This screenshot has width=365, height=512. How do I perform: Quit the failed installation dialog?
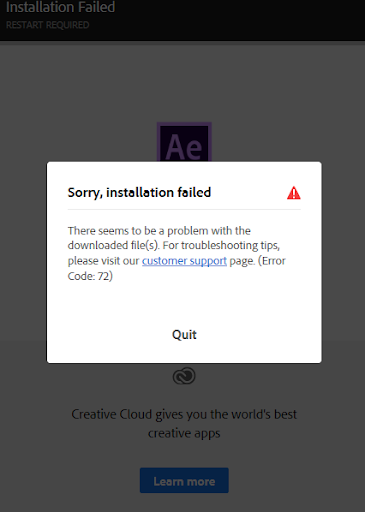point(184,334)
